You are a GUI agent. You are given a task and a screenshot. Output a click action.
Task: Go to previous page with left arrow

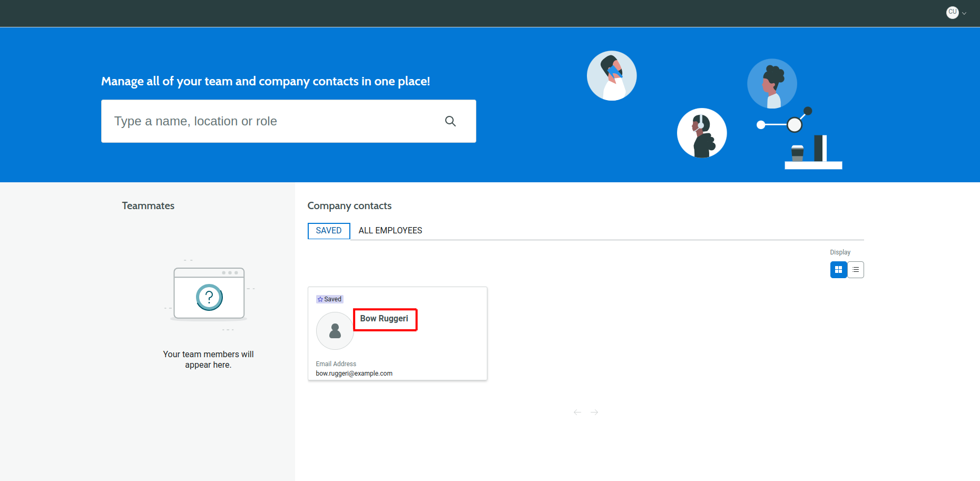[577, 412]
